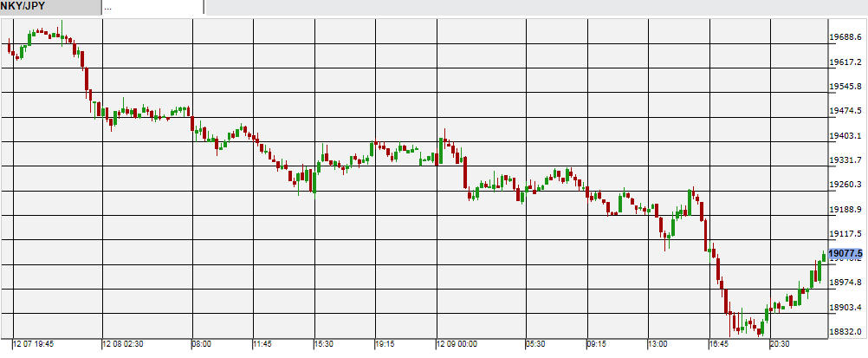Click the 11:45 time axis label
Viewport: 868px width, 358px height.
[x=264, y=345]
